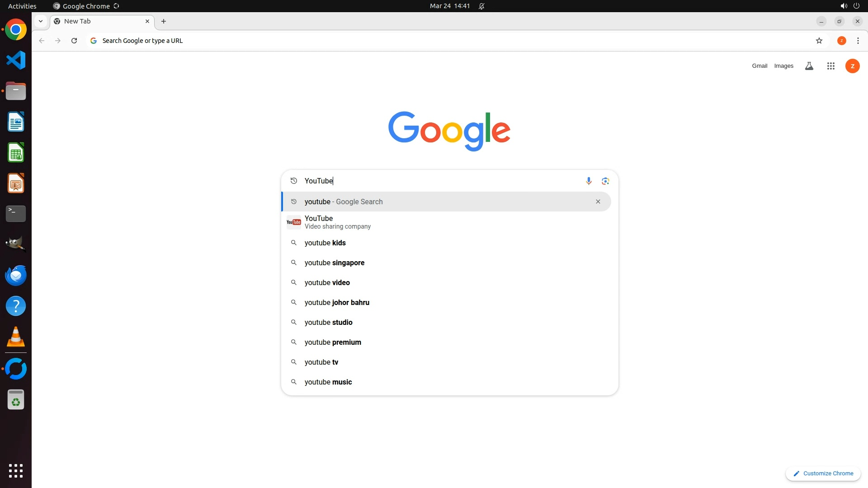Open VLC media player from dock
868x488 pixels.
(16, 337)
